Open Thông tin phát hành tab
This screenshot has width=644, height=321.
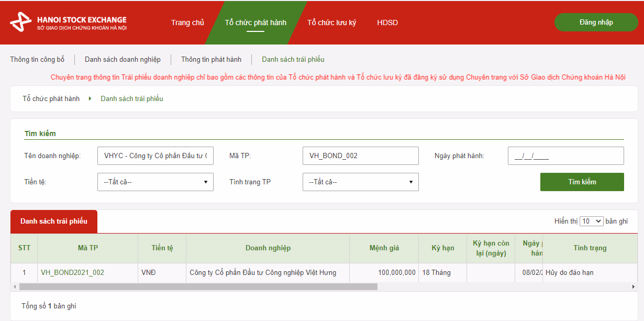(211, 59)
